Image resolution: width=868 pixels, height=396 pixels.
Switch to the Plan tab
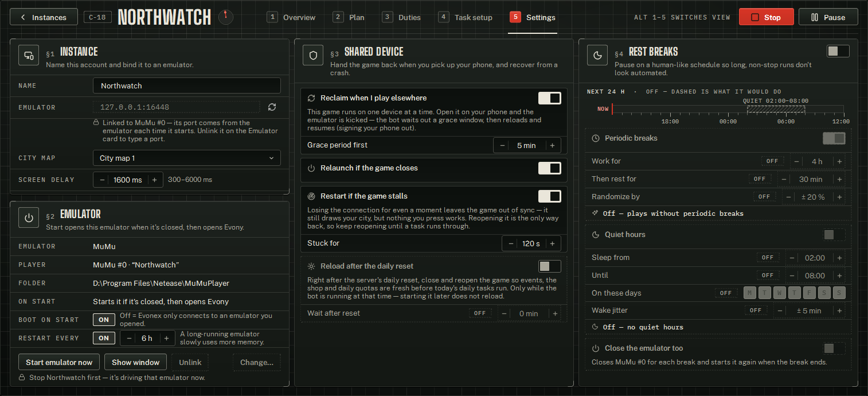pyautogui.click(x=349, y=17)
